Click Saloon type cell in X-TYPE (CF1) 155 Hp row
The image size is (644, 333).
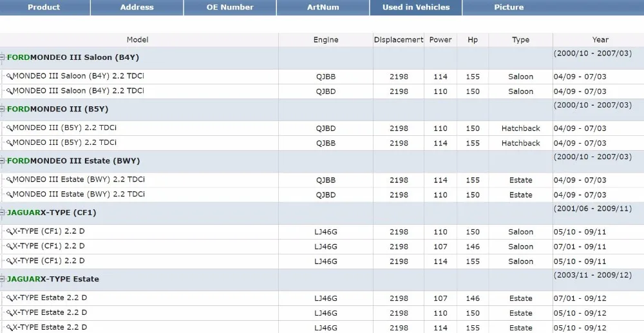click(521, 262)
